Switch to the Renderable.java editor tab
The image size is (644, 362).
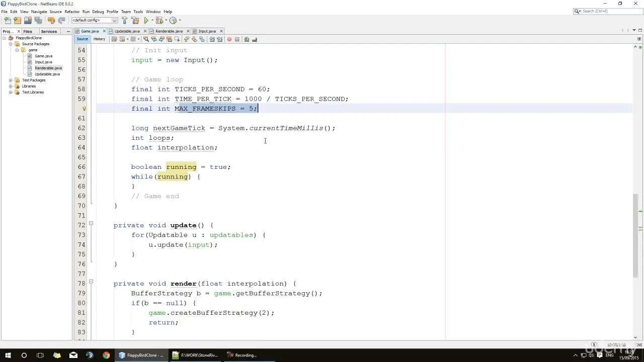[x=169, y=31]
